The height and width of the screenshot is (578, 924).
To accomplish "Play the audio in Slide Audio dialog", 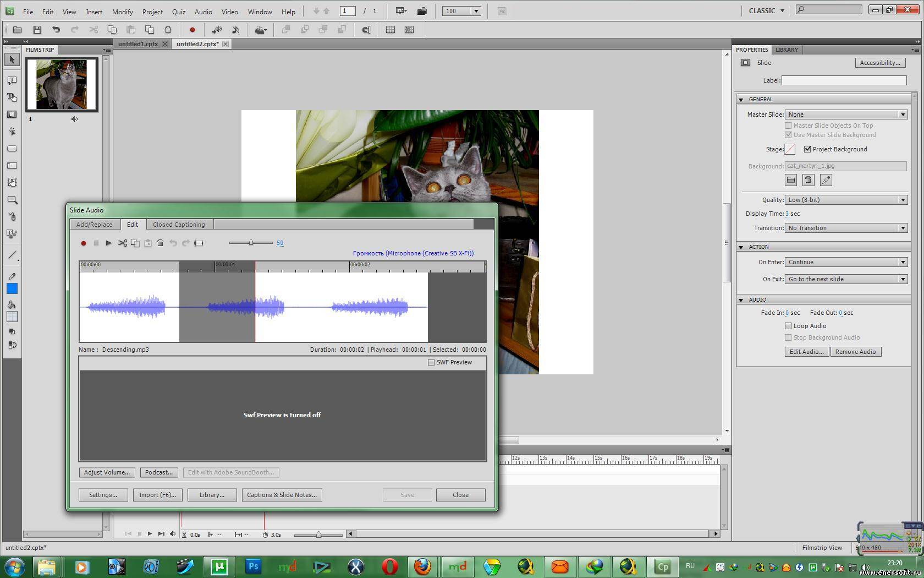I will tap(109, 243).
